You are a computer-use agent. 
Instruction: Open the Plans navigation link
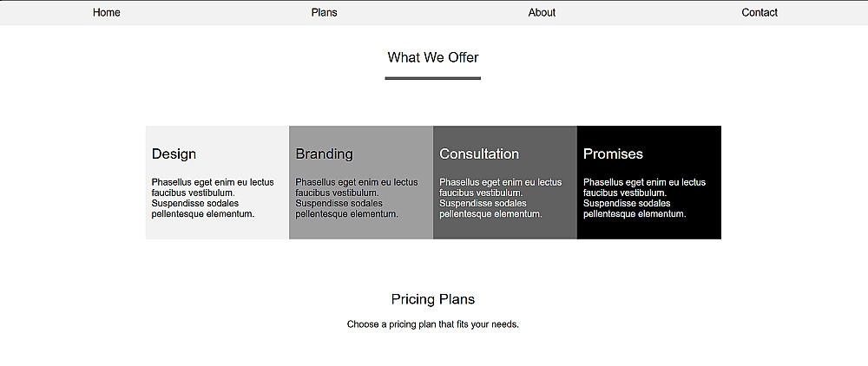[324, 12]
